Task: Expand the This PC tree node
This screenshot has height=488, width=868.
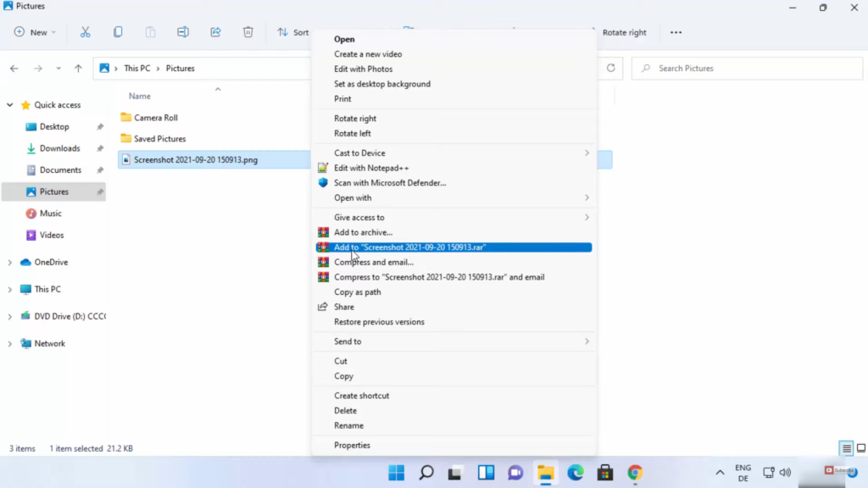Action: pos(10,290)
